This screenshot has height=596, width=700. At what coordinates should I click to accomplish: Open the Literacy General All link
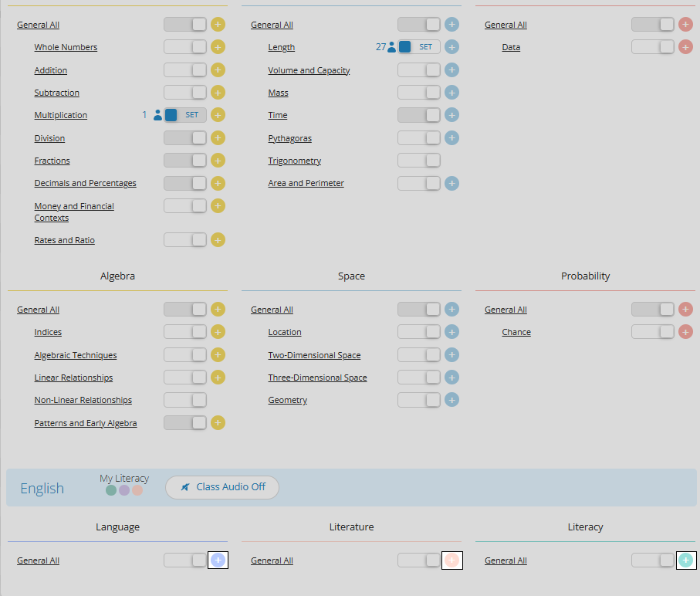click(x=506, y=560)
